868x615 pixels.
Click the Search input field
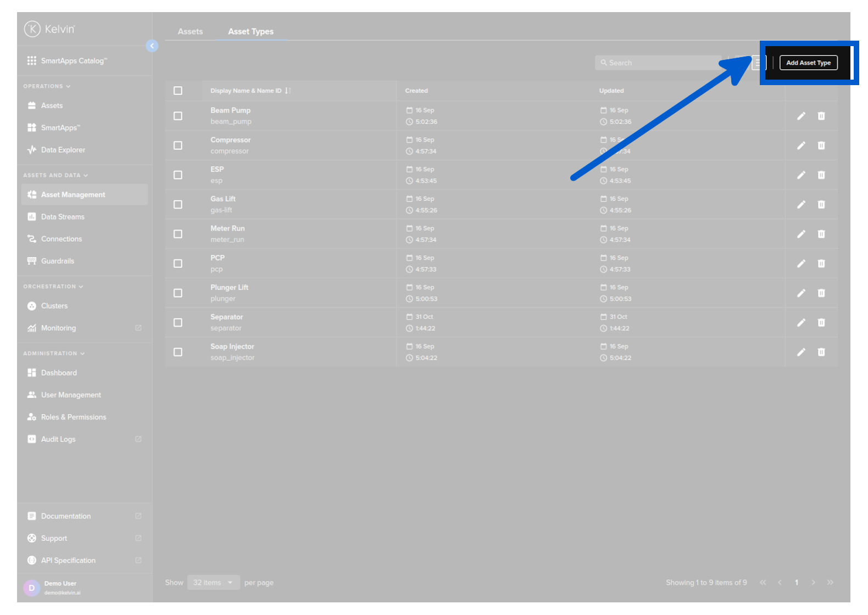[x=658, y=63]
